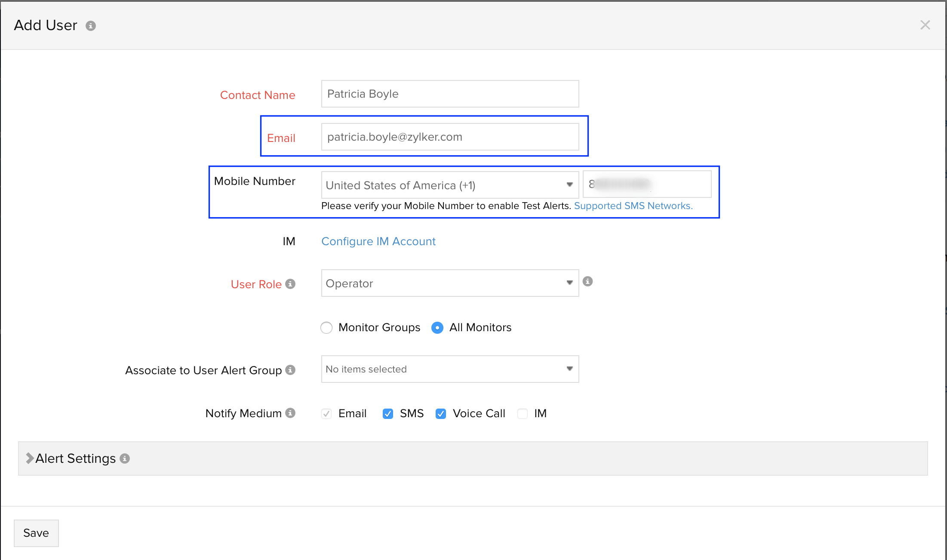Click the info icon next to User Role label
Viewport: 947px width, 560px height.
(292, 284)
